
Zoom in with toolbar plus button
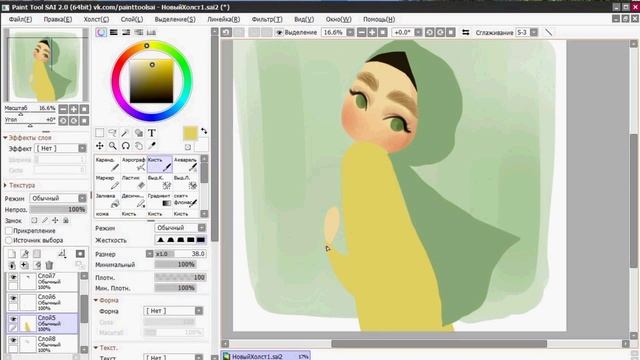click(372, 32)
